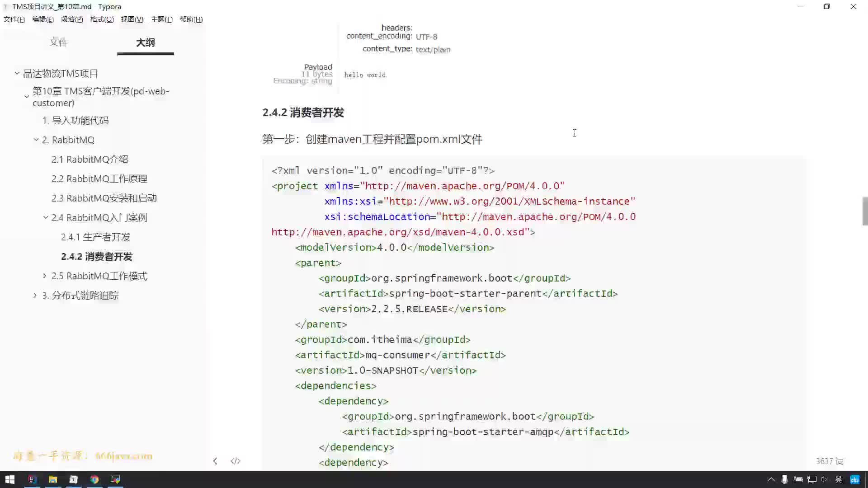Open the 帮助(H) menu
Image resolution: width=868 pixels, height=488 pixels.
point(191,19)
